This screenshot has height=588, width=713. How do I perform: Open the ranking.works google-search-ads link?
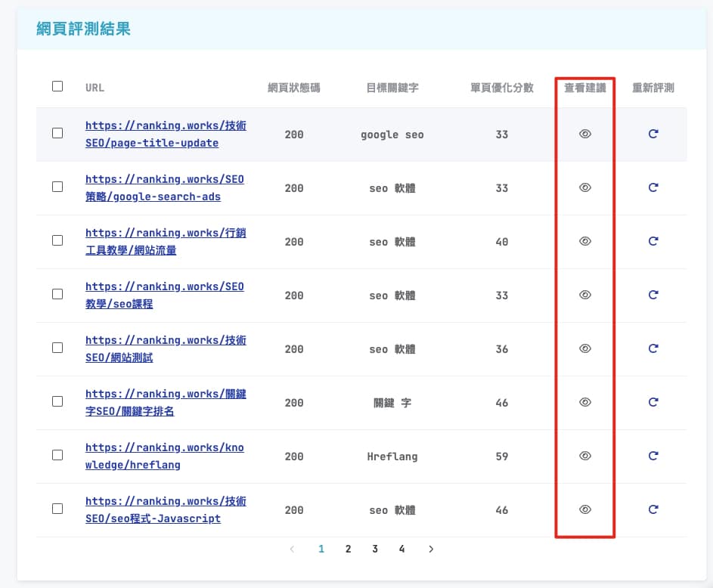[165, 188]
